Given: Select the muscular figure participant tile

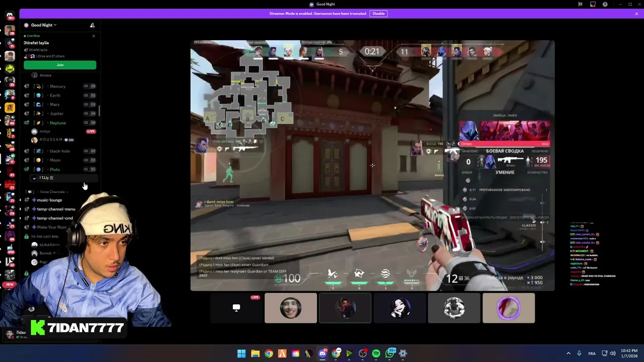Looking at the screenshot, I should [x=454, y=308].
